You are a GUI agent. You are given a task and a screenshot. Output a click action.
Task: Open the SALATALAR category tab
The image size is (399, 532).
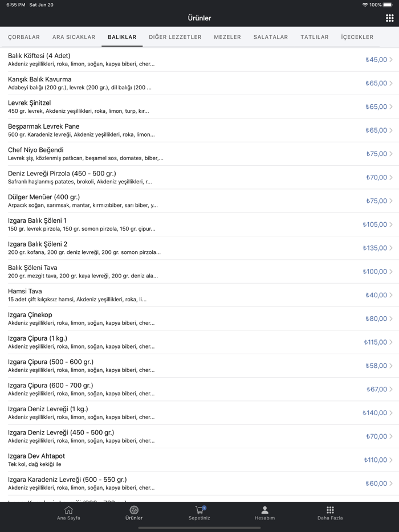pyautogui.click(x=271, y=37)
